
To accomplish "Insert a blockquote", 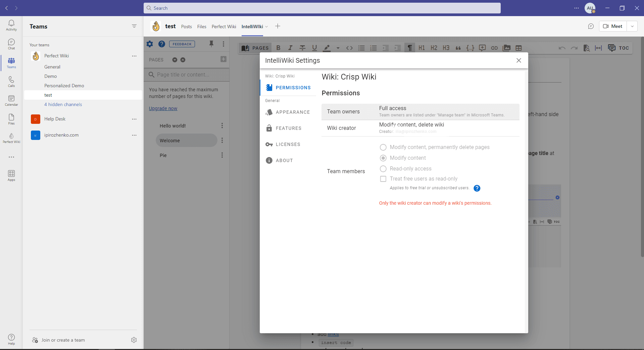I will 458,48.
